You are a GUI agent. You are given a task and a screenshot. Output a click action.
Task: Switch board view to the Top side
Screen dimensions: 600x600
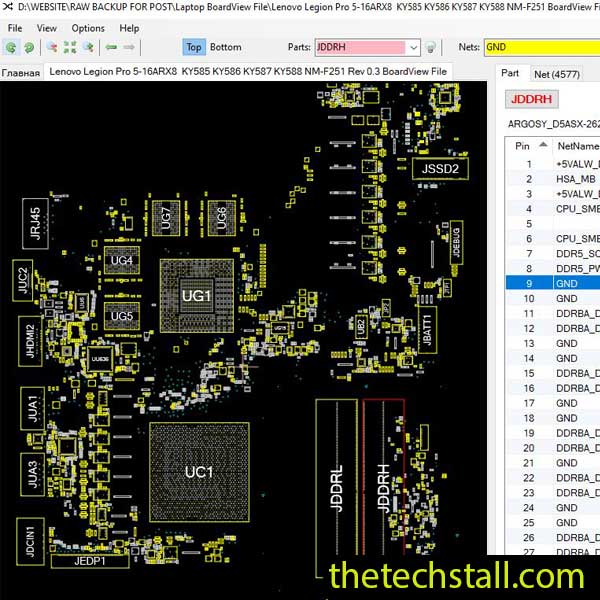tap(194, 47)
